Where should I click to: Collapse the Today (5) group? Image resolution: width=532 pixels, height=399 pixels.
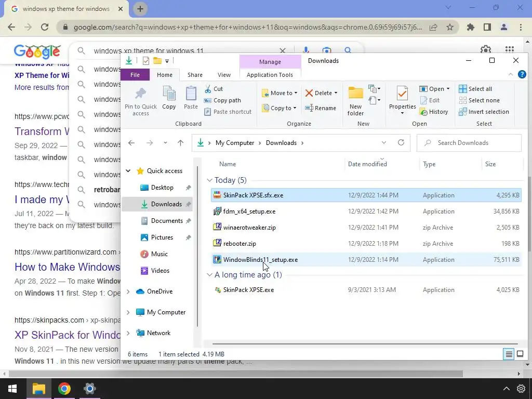click(209, 180)
